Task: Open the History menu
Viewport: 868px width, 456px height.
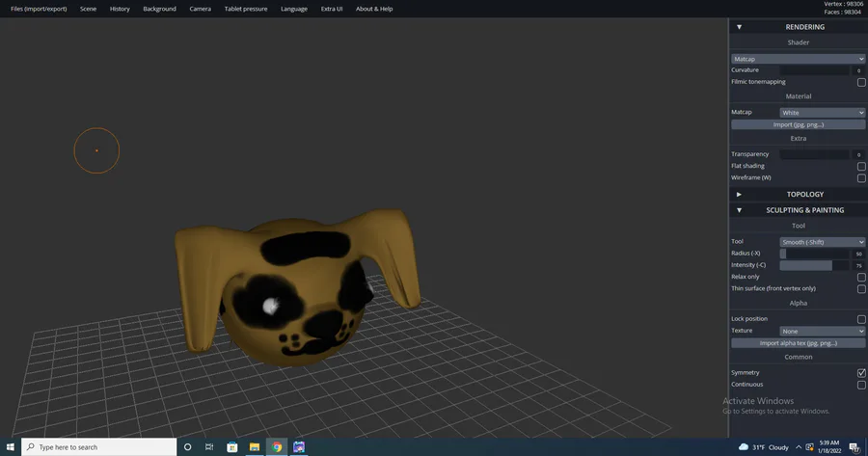Action: tap(120, 9)
